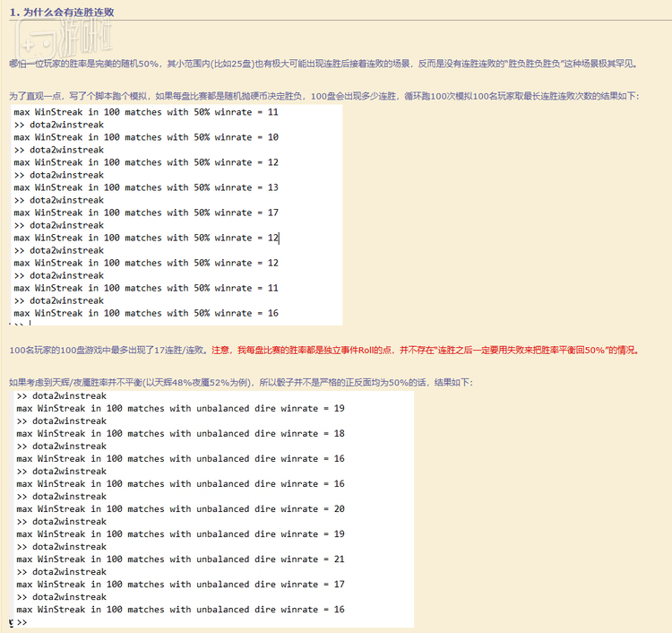
Task: Click the paragraph beginning "为了直观一点"
Action: tap(324, 96)
